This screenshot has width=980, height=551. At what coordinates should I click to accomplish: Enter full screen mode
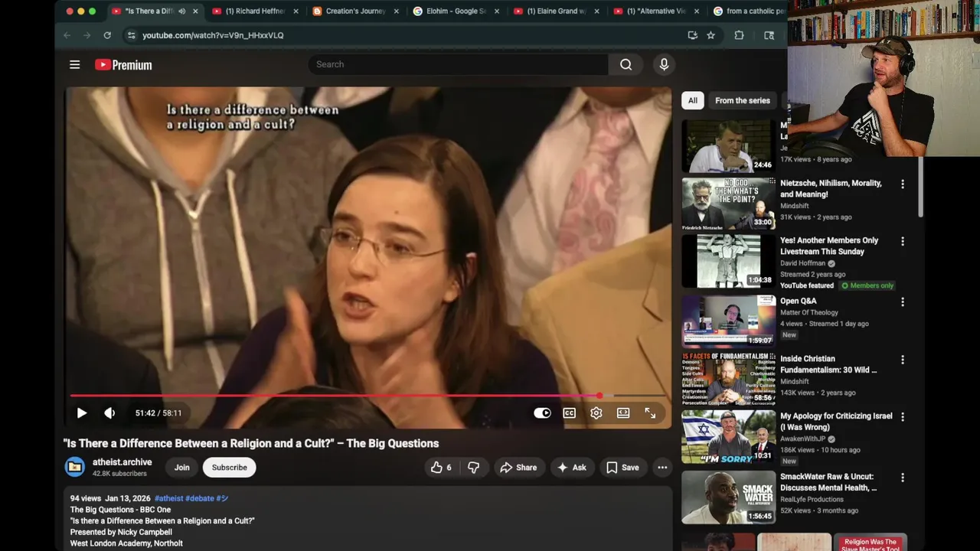coord(650,413)
